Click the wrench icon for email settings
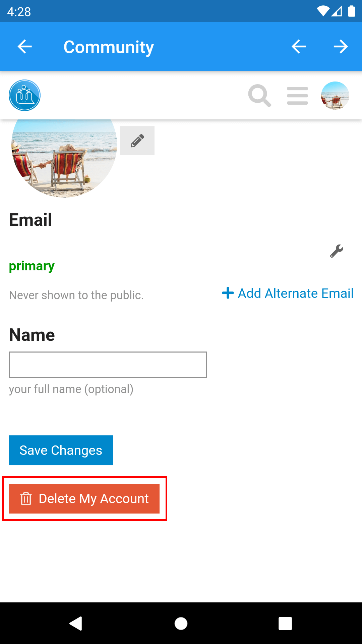The image size is (362, 644). (337, 251)
